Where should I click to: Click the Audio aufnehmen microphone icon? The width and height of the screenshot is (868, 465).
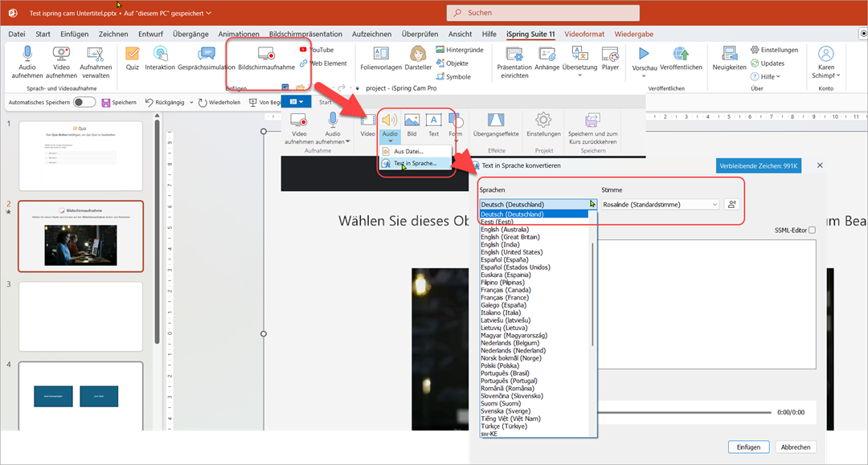coord(27,55)
